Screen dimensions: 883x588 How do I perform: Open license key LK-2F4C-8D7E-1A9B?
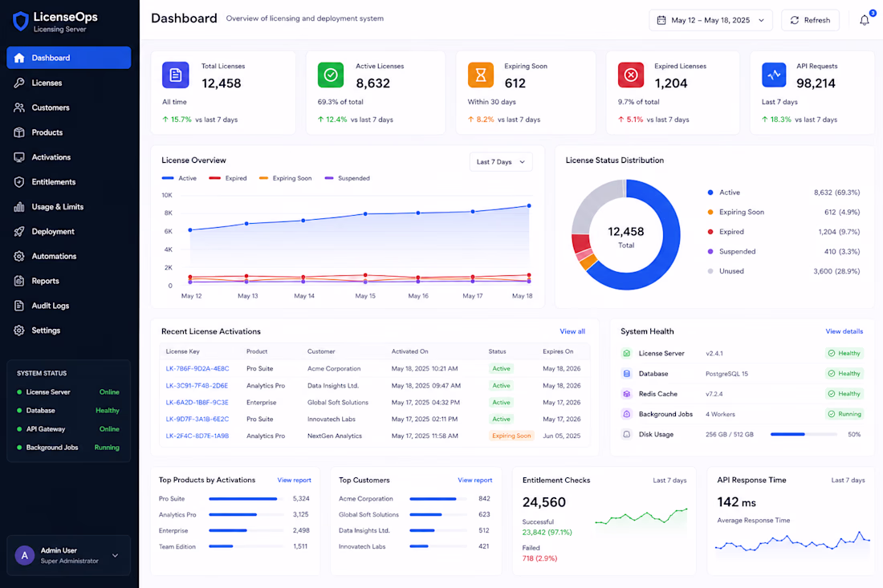(x=197, y=436)
